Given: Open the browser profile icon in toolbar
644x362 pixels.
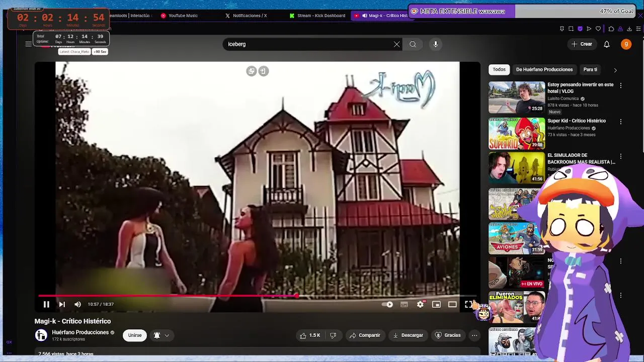Looking at the screenshot, I should (x=620, y=29).
